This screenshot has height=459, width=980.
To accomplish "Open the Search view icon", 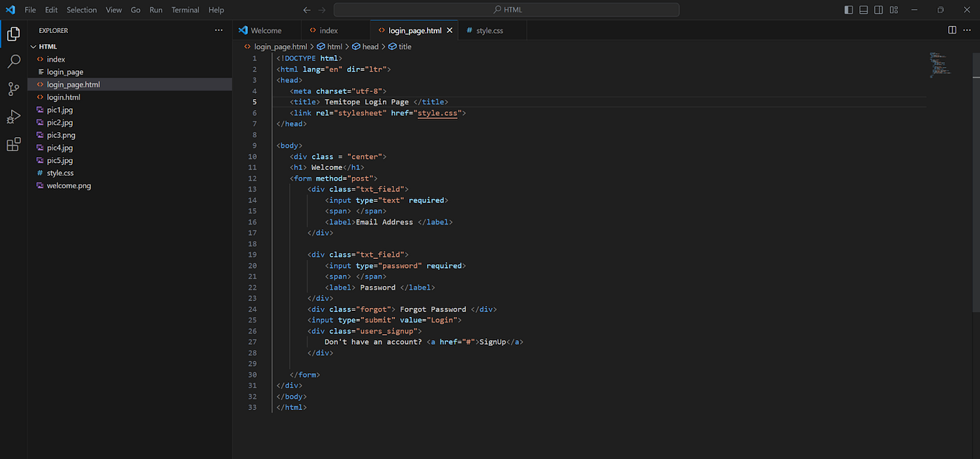I will pos(13,62).
